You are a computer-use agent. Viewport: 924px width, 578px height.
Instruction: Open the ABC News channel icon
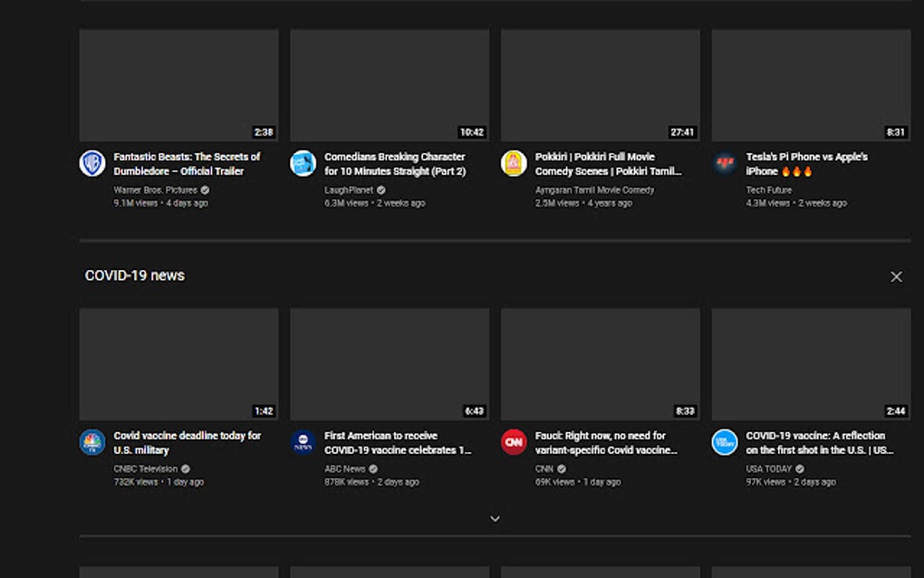pos(303,443)
